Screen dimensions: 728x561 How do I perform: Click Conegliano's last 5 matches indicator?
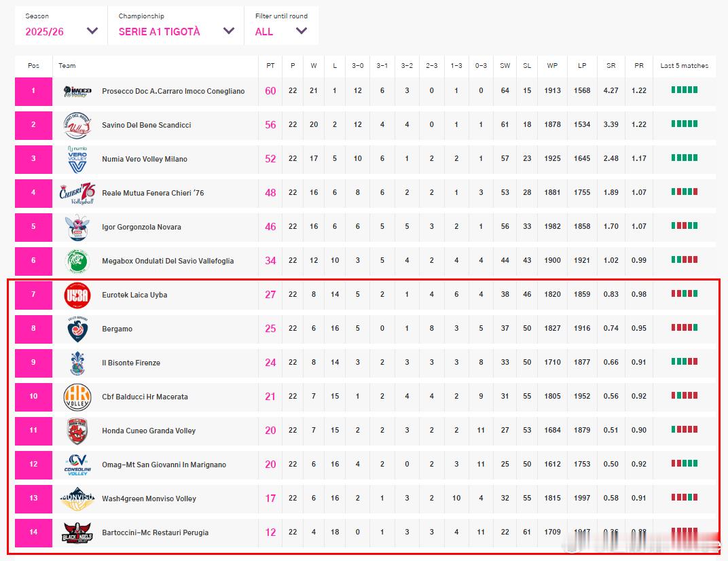pos(685,90)
